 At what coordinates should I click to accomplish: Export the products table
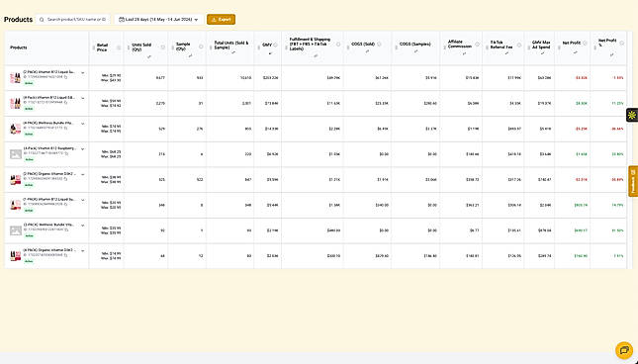[221, 19]
